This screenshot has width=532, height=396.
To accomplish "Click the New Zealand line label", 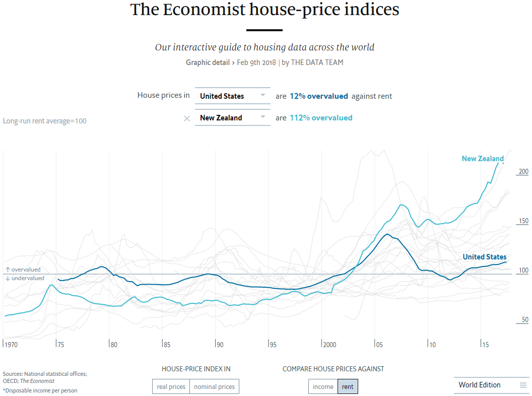I will pos(482,159).
